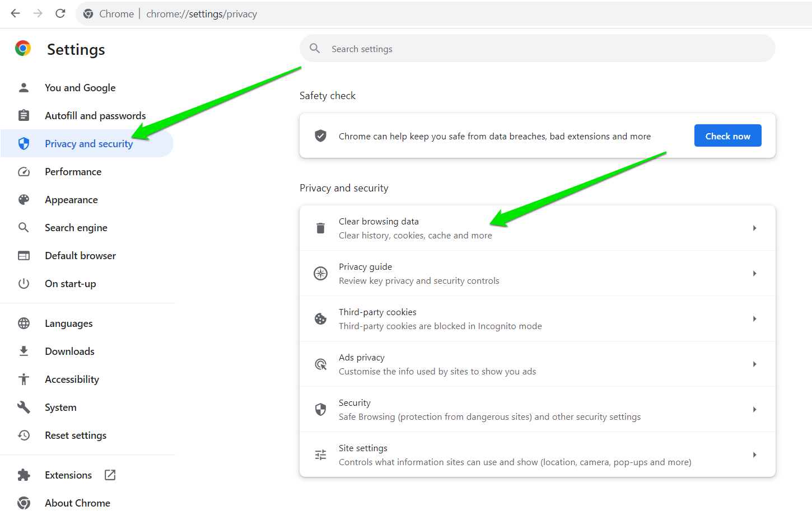Screen dimensions: 812x520
Task: Click the shield icon for Privacy and security
Action: point(24,144)
